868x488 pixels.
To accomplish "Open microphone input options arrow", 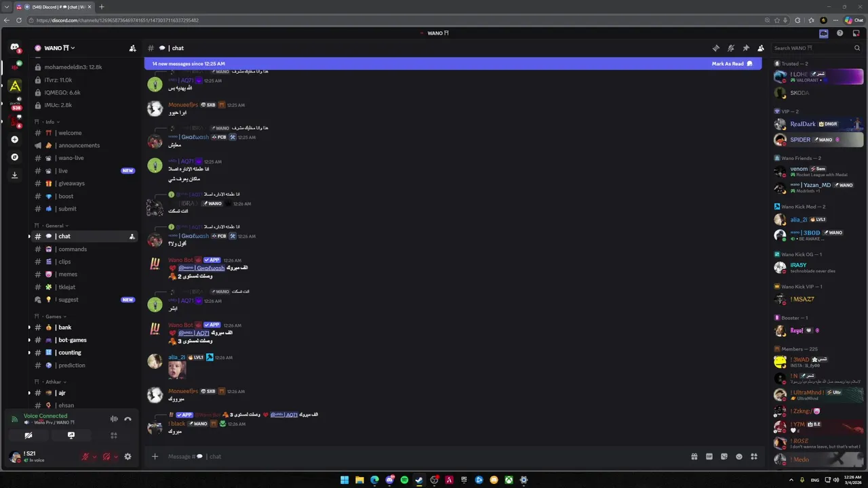I will click(94, 457).
